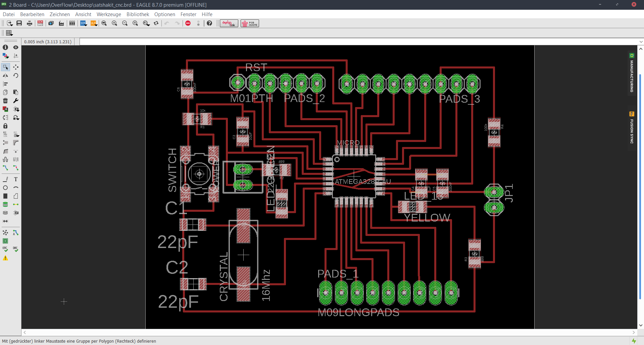Select the Info tool

point(5,47)
